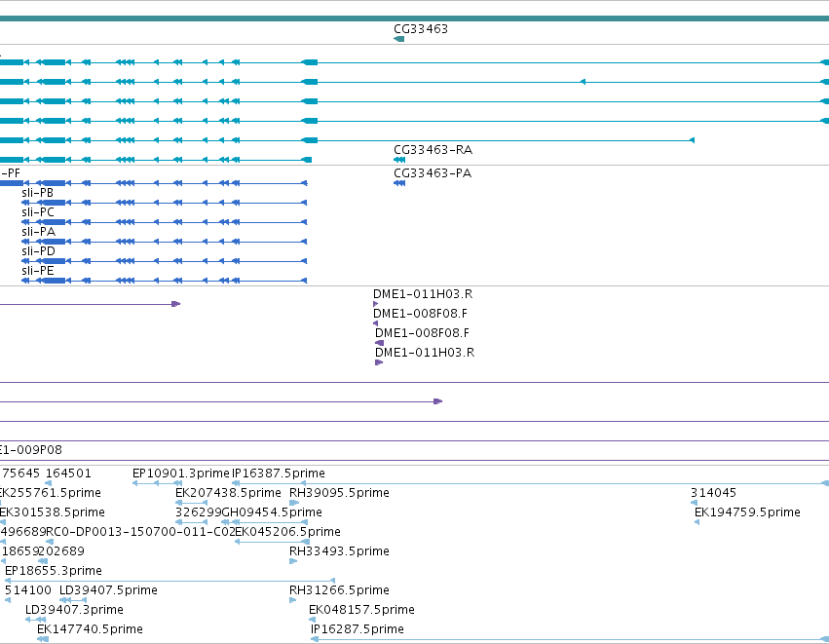
Task: Click the RH31266.5prime arrow glyph
Action: pyautogui.click(x=293, y=600)
